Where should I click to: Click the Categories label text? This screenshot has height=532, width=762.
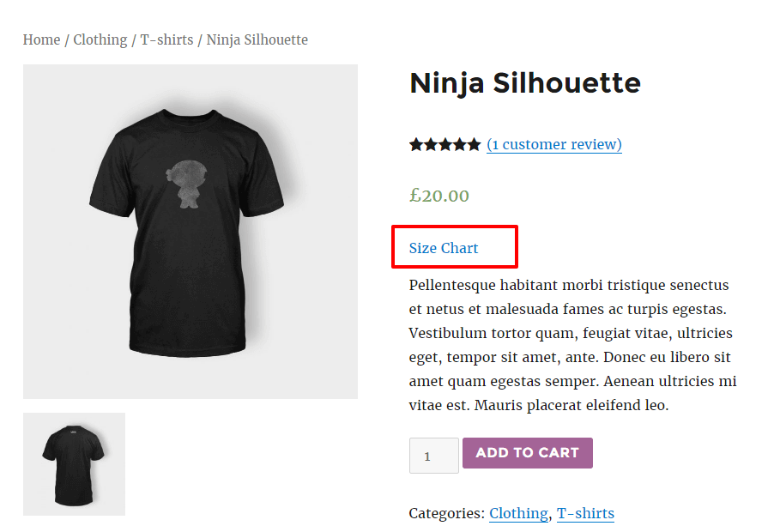click(x=446, y=513)
